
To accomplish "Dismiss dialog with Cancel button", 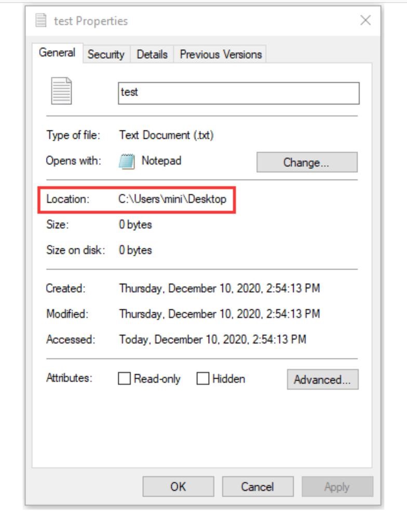I will (x=258, y=486).
